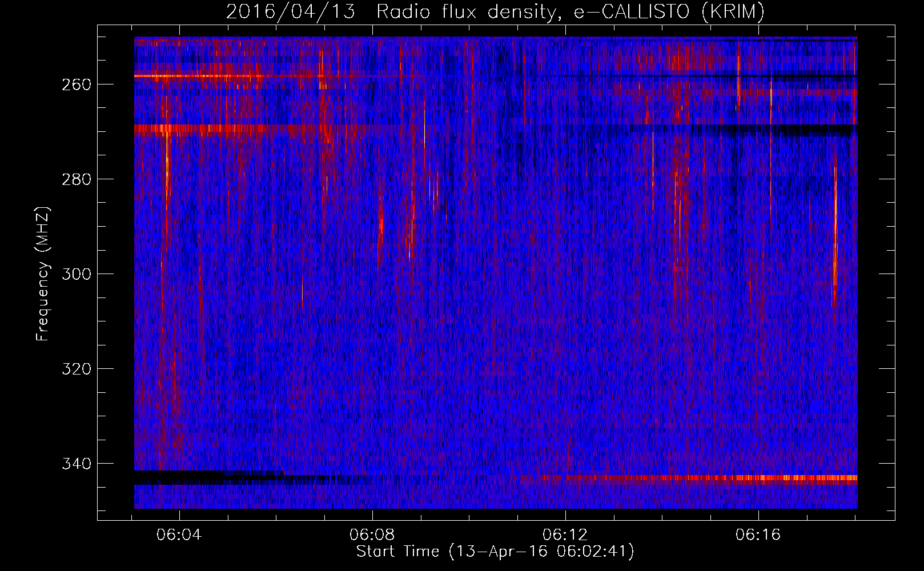Click the 06:04 time tick label
The image size is (924, 571).
tap(179, 535)
